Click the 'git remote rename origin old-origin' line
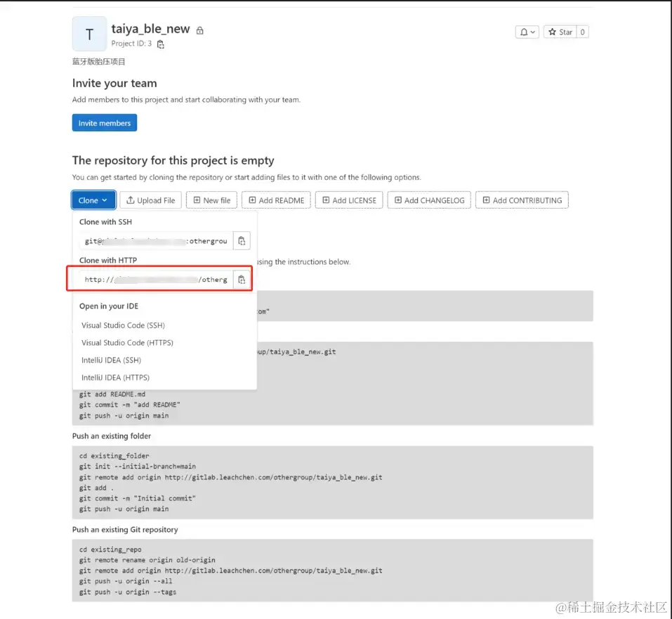This screenshot has height=619, width=672. 147,560
